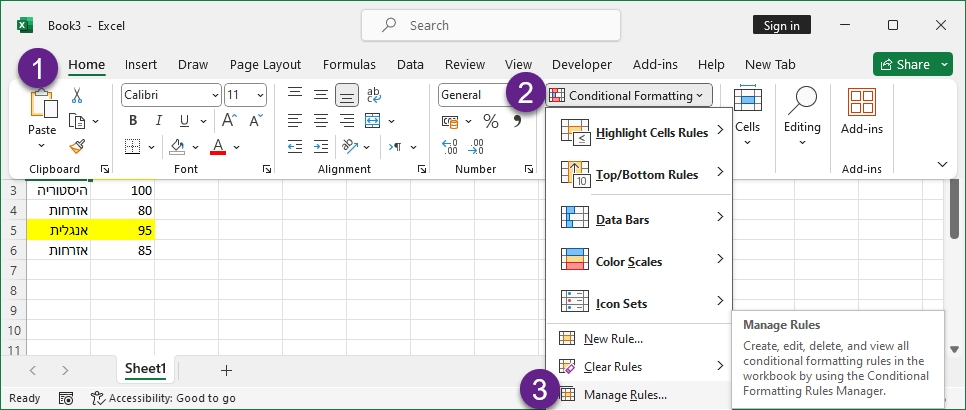
Task: Apply Percent Style number format
Action: click(491, 121)
